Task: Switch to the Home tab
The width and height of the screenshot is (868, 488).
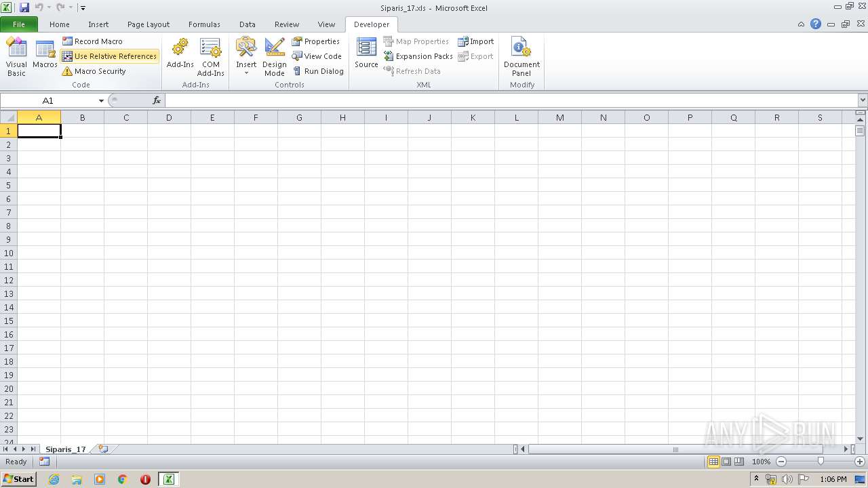Action: pos(60,24)
